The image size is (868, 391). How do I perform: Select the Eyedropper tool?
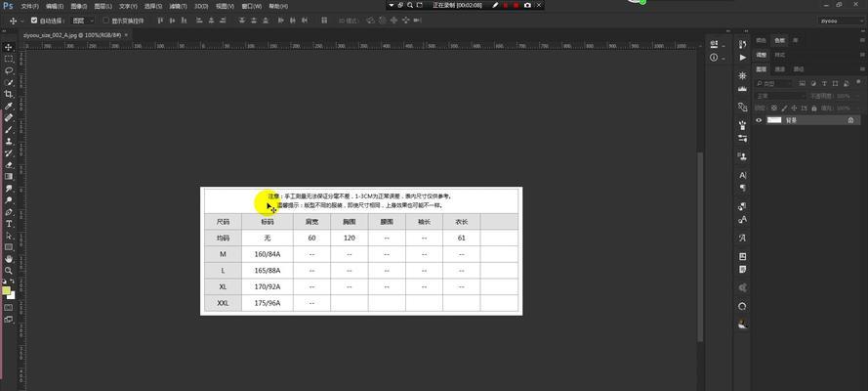click(x=9, y=106)
